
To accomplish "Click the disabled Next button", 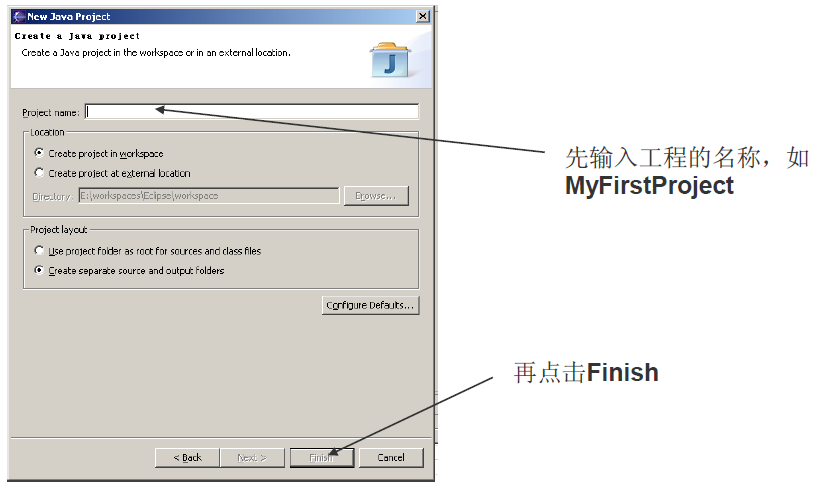I will 252,458.
